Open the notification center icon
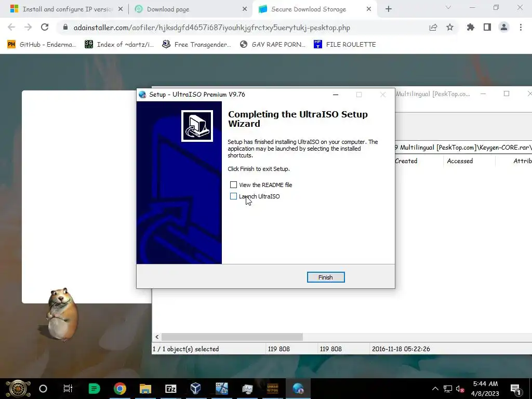The width and height of the screenshot is (532, 399). coord(515,389)
